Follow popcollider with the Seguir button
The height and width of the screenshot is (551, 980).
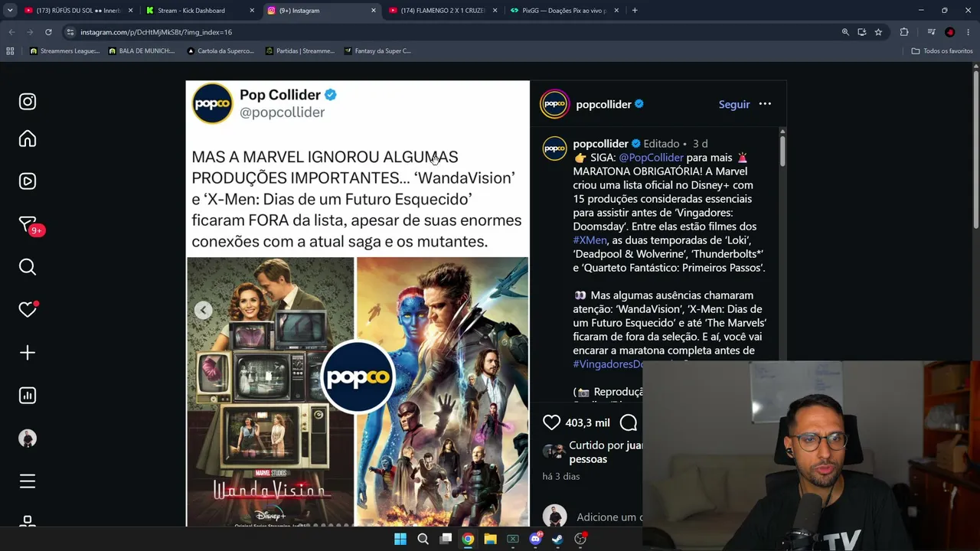coord(734,105)
